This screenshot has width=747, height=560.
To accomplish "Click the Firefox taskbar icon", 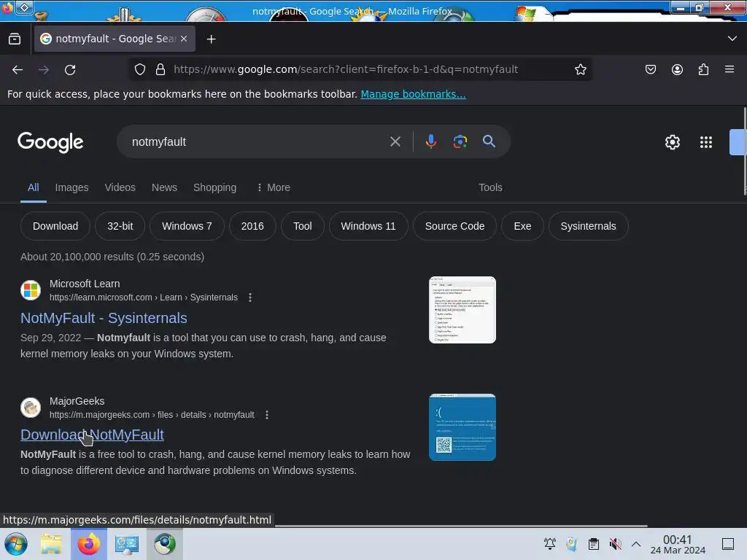I will [x=89, y=544].
